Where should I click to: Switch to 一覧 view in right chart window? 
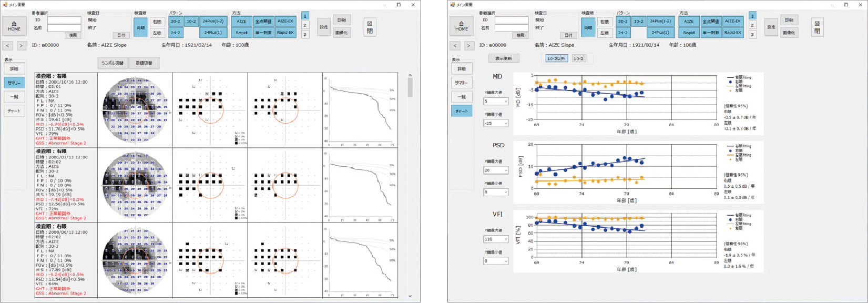coord(462,97)
